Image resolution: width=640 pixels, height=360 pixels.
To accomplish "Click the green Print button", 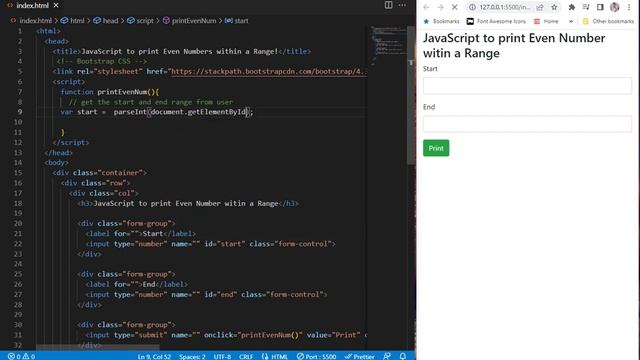I will [x=436, y=148].
